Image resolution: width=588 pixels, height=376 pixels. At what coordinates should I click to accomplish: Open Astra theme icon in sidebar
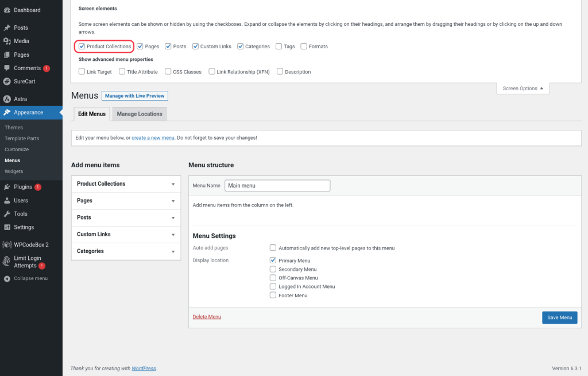(x=7, y=99)
